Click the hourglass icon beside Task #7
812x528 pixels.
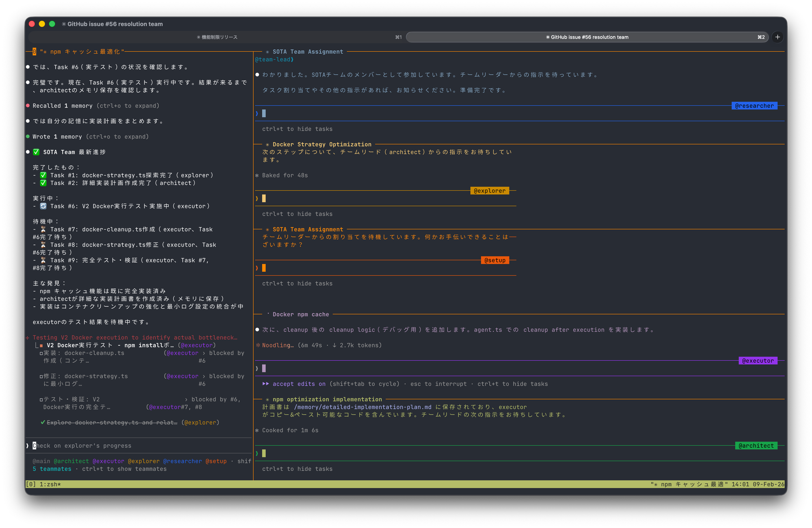point(43,229)
